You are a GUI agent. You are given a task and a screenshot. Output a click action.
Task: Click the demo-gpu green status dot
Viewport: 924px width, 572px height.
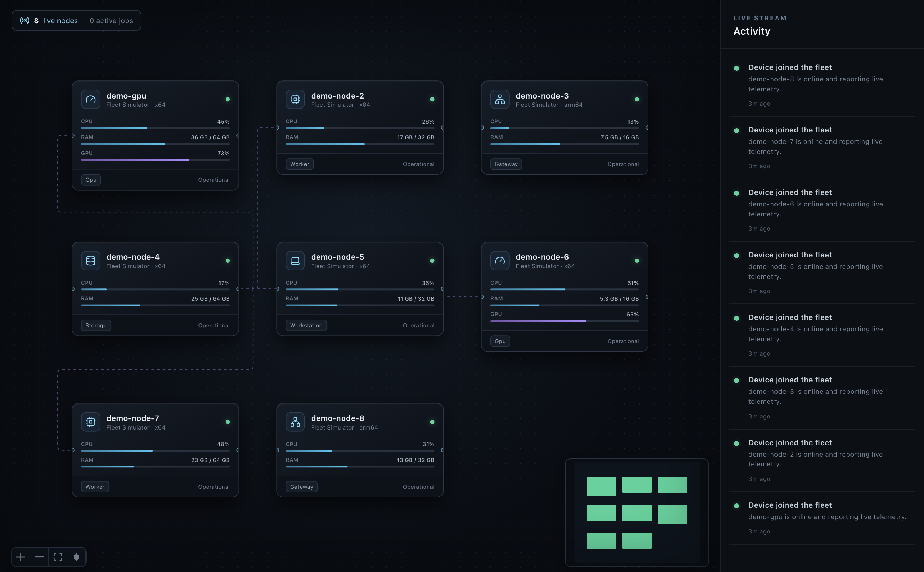click(x=228, y=100)
